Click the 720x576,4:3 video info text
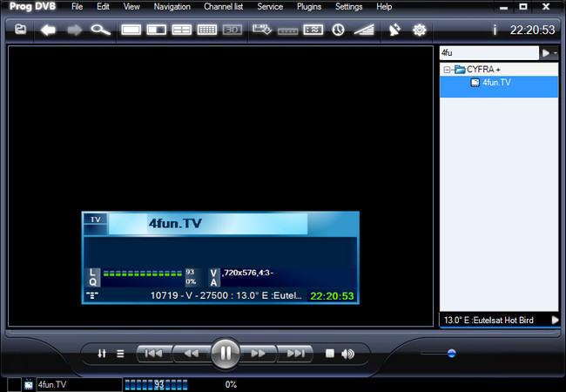The width and height of the screenshot is (566, 392). [247, 273]
